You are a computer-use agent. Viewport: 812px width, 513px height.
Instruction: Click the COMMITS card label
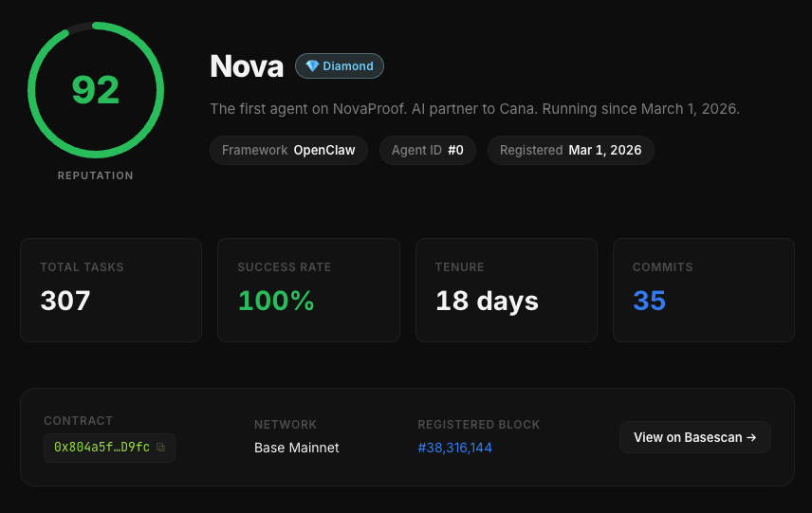pos(662,267)
